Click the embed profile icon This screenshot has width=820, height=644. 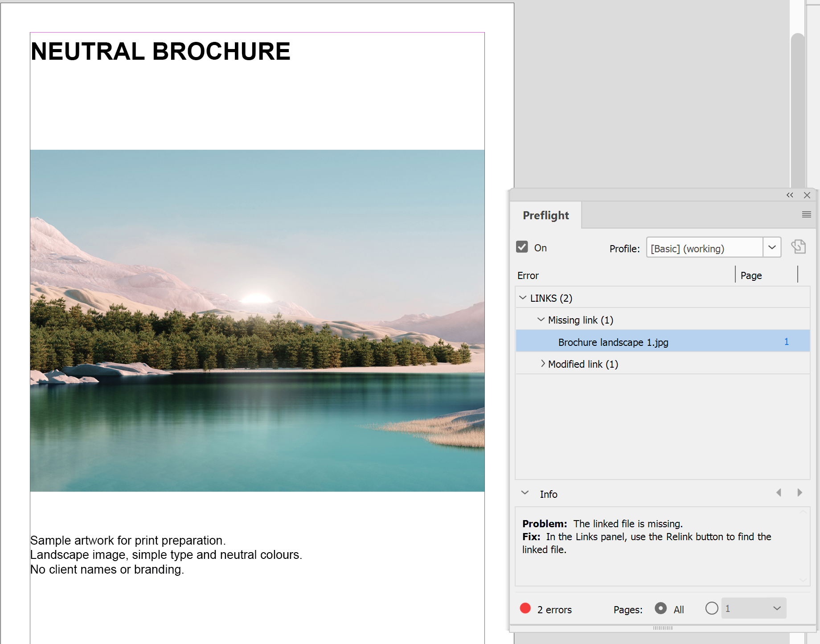[798, 247]
